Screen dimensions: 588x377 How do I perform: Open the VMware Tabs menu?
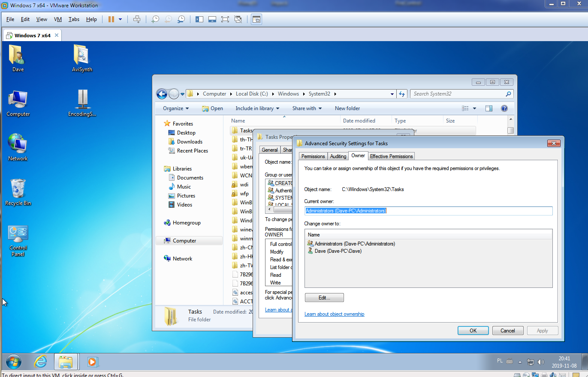(74, 19)
